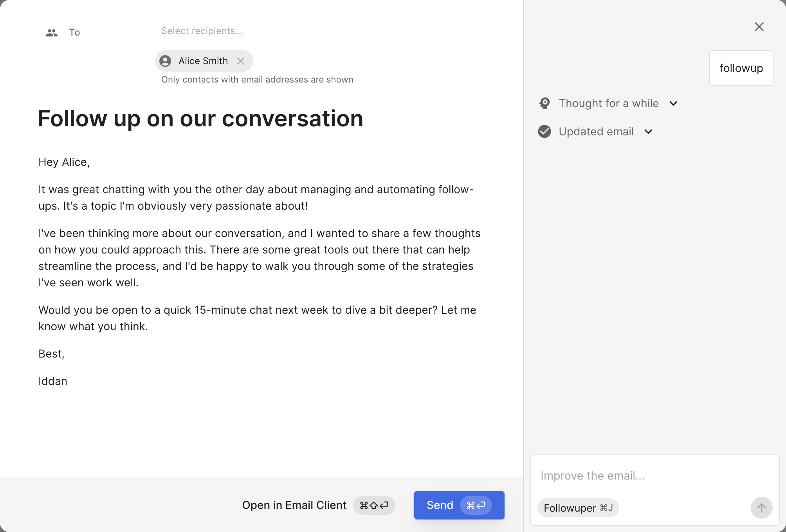The height and width of the screenshot is (532, 786).
Task: Click Alice Smith avatar icon
Action: pyautogui.click(x=165, y=61)
